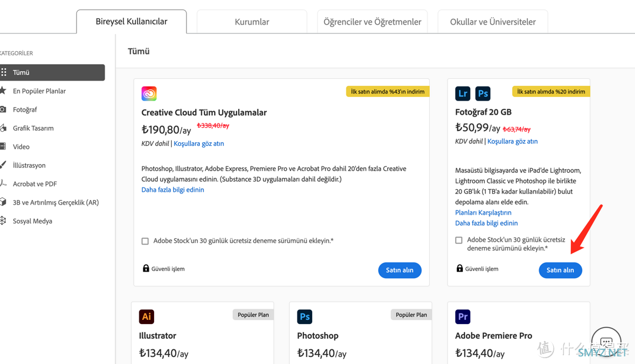Click the KATEGORİLER sidebar heading
The width and height of the screenshot is (635, 364).
(x=16, y=53)
